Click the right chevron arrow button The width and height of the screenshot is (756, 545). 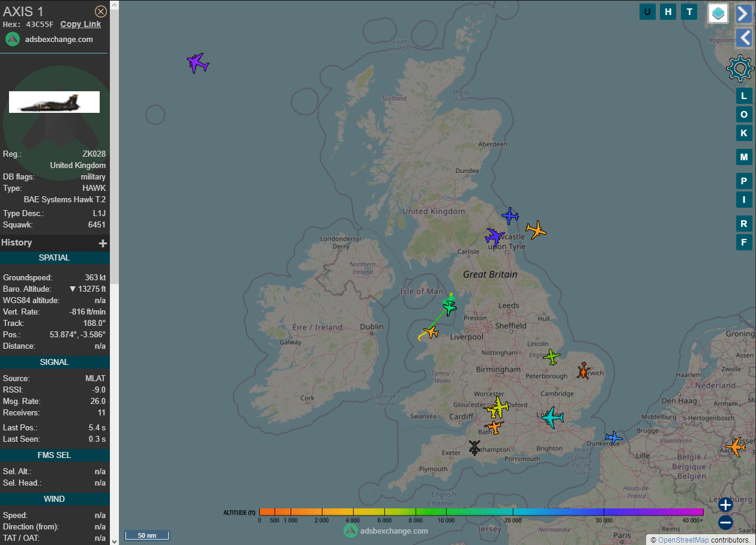pos(744,13)
